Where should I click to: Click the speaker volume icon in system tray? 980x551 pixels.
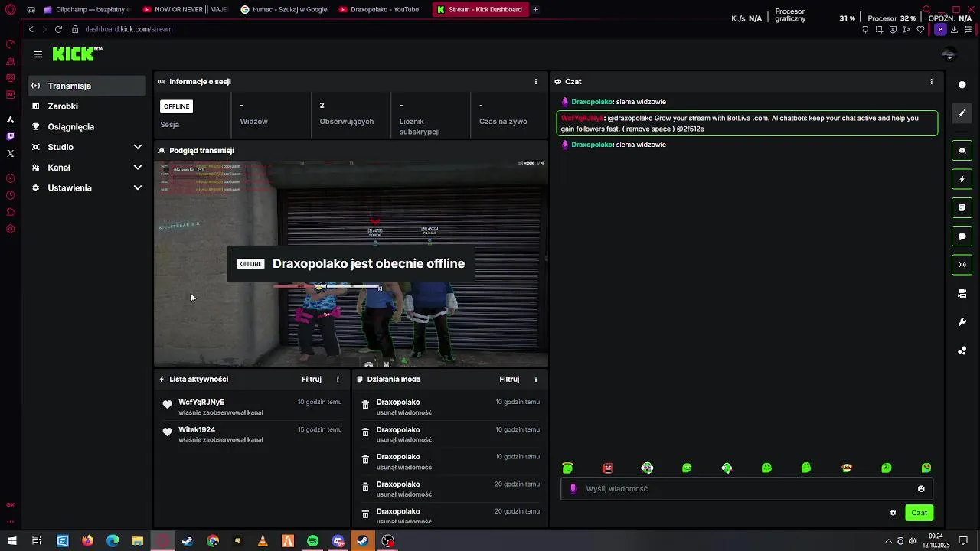pos(912,541)
